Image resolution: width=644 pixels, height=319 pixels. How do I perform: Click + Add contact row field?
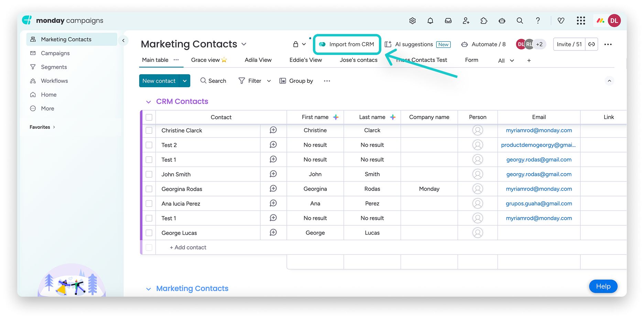coord(188,247)
